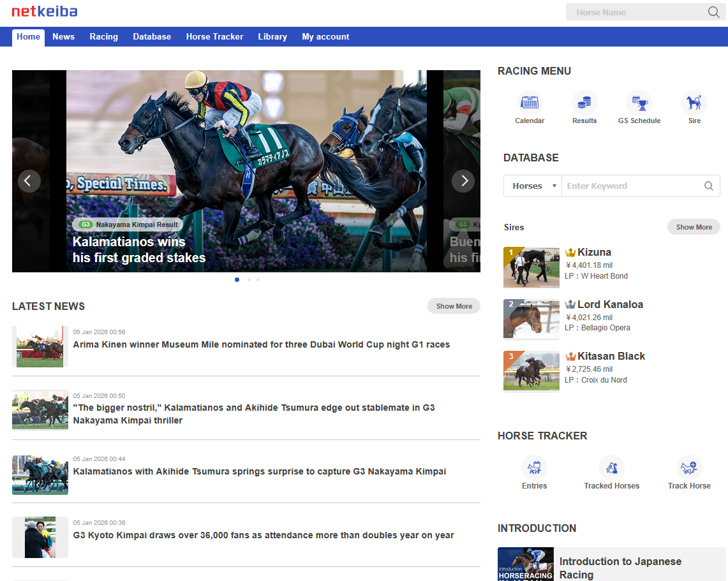Select the second carousel dot indicator
The height and width of the screenshot is (581, 728).
pos(249,280)
